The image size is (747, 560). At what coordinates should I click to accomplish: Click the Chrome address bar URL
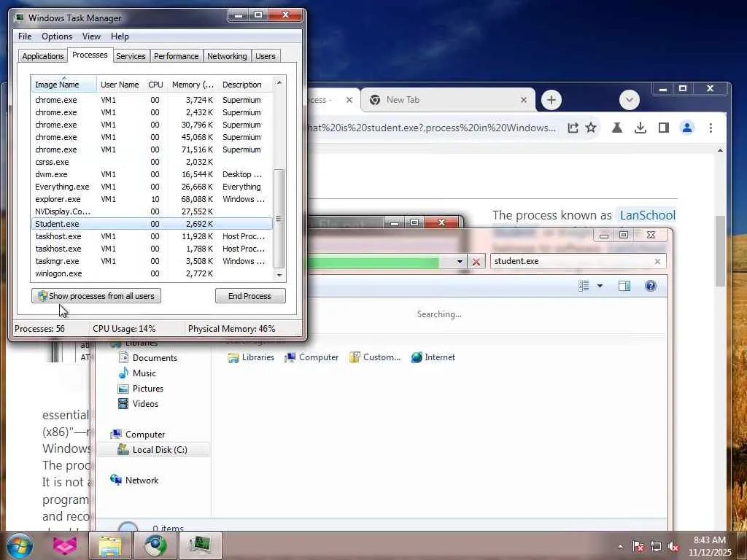click(431, 128)
